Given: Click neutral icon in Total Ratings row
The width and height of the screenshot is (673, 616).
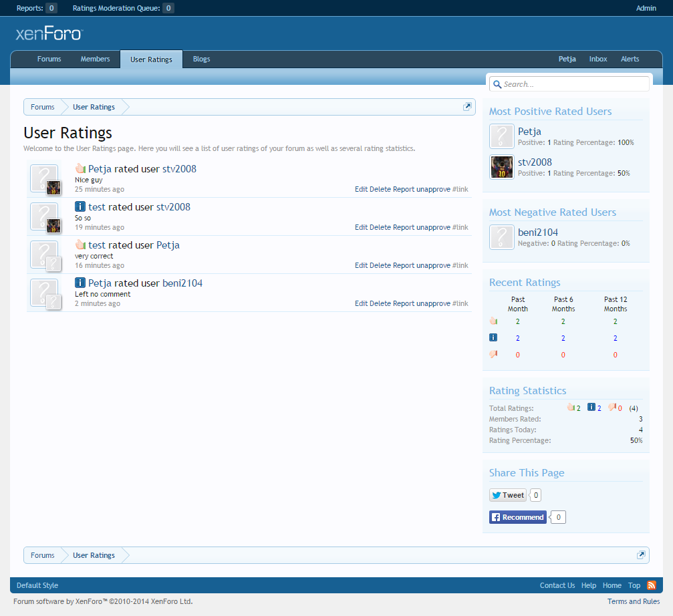Looking at the screenshot, I should coord(591,407).
